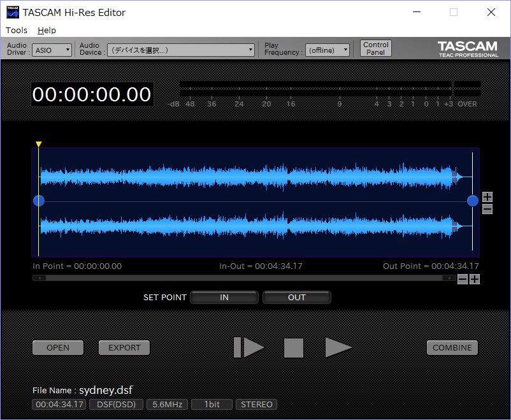Open the Audio Device selection dropdown

pyautogui.click(x=181, y=50)
